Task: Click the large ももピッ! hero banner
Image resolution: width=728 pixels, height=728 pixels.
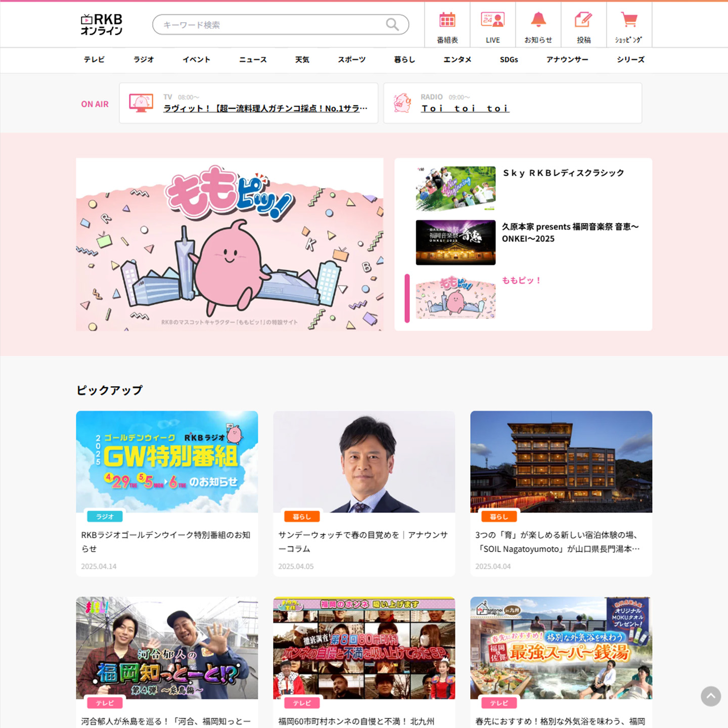Action: [x=230, y=245]
